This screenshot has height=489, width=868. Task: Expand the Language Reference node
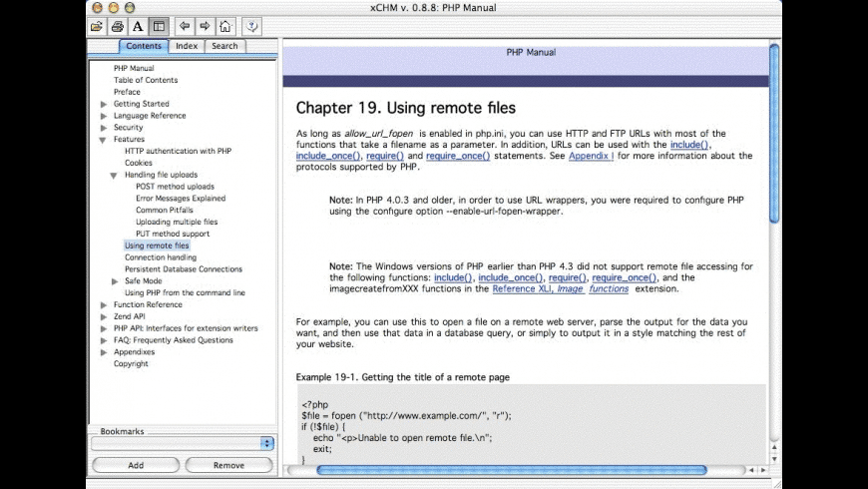coord(104,116)
